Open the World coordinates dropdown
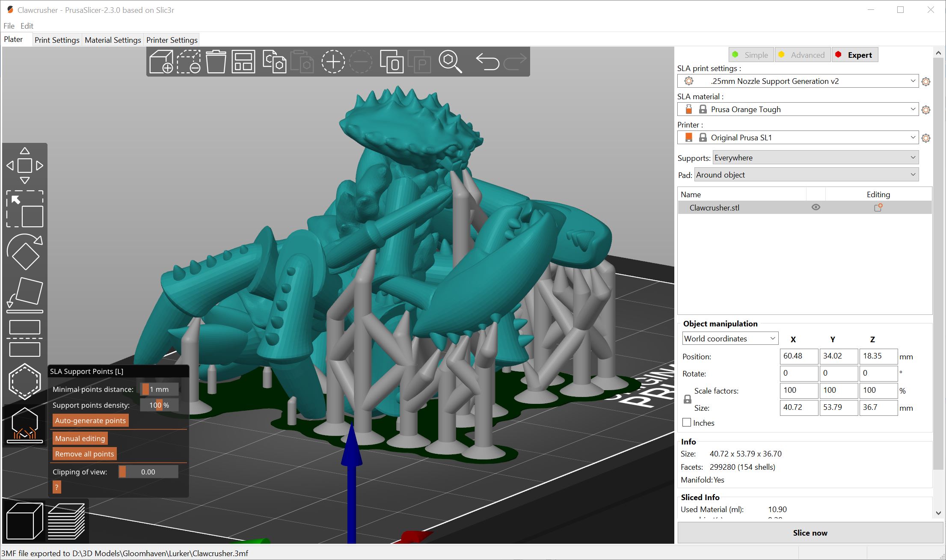The height and width of the screenshot is (560, 946). 730,338
